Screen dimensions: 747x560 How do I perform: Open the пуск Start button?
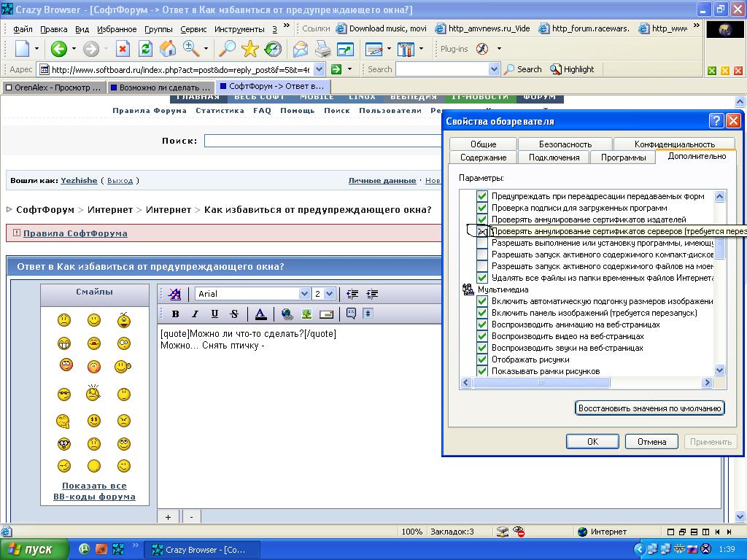(x=34, y=550)
